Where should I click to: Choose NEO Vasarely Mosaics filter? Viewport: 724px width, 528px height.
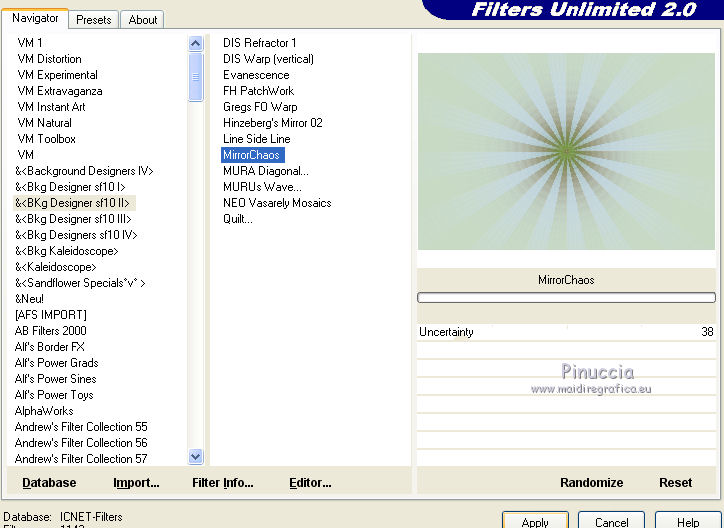(x=277, y=203)
